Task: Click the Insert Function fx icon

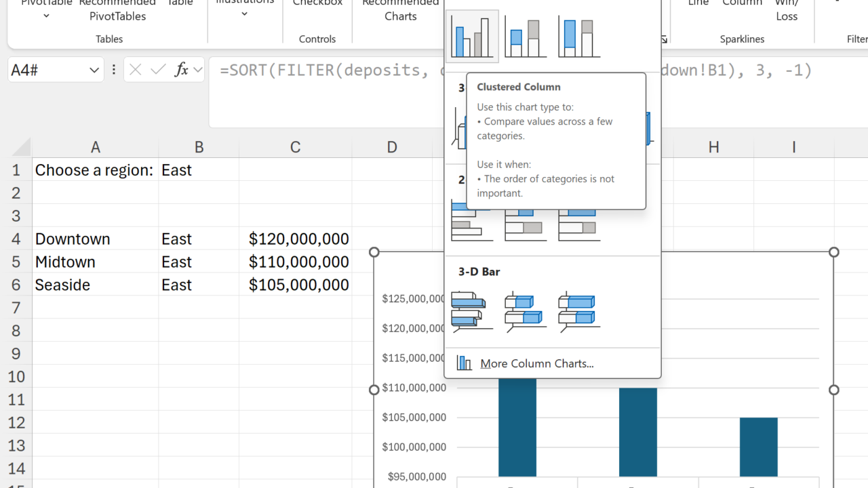Action: [181, 70]
